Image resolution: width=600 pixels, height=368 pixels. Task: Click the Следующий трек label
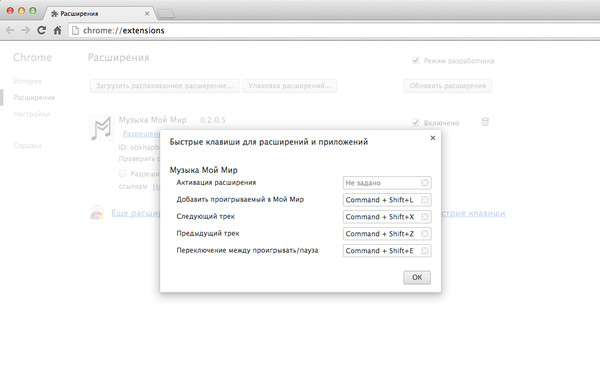(x=205, y=217)
